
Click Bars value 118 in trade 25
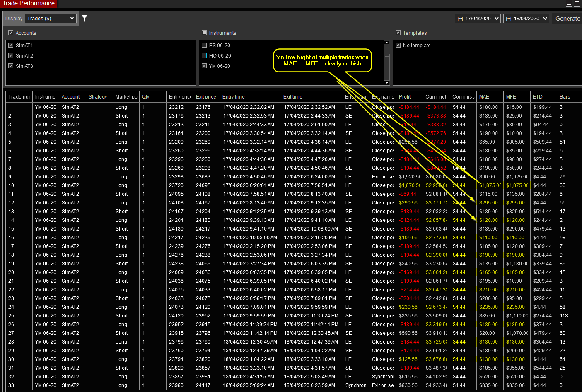pyautogui.click(x=564, y=316)
